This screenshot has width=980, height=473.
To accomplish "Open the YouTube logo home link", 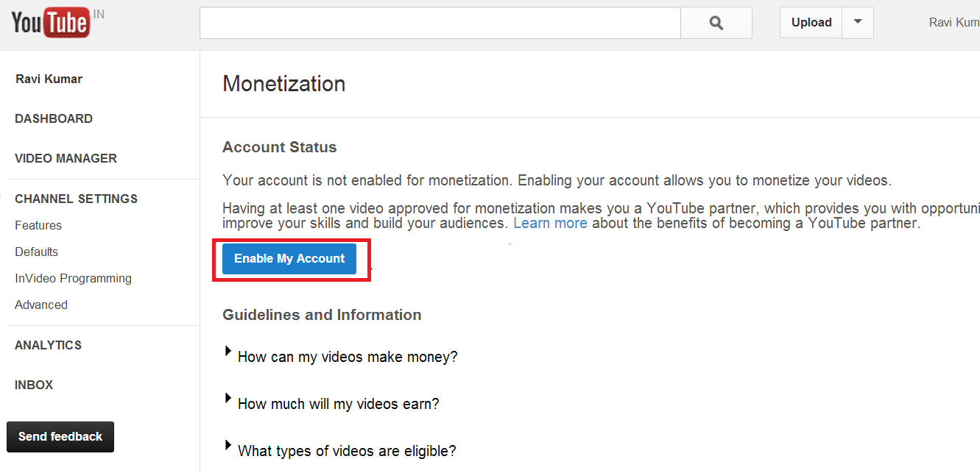I will (x=50, y=24).
